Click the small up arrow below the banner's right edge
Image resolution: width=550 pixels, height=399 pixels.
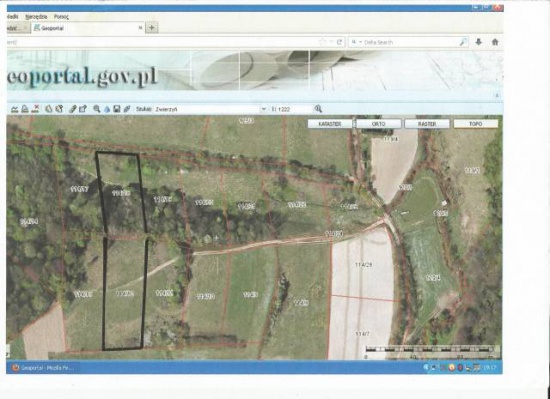point(497,96)
